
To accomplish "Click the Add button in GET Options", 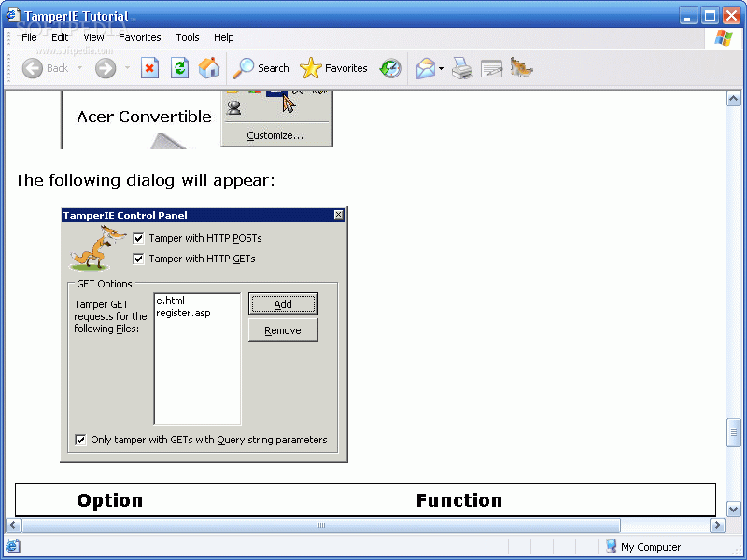I will coord(283,304).
